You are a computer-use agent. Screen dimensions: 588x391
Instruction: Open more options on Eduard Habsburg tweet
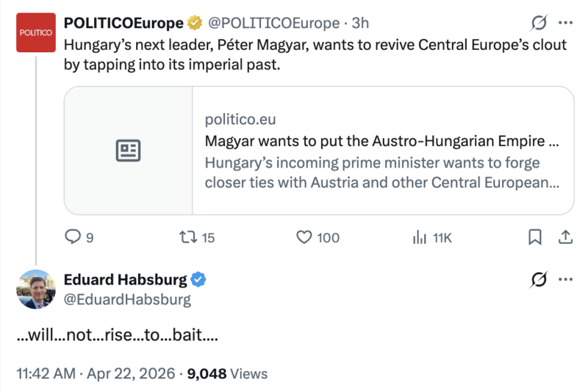pos(566,280)
